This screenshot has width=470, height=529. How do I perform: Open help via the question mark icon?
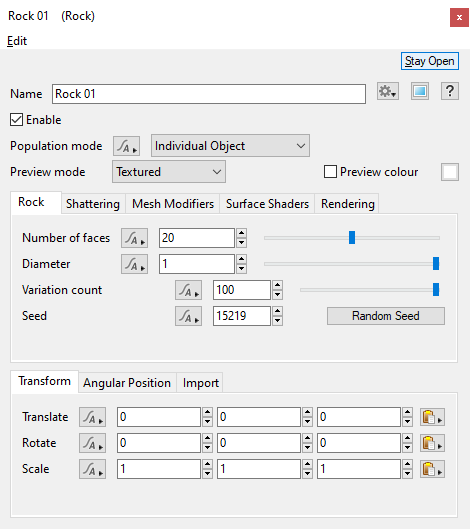point(450,91)
